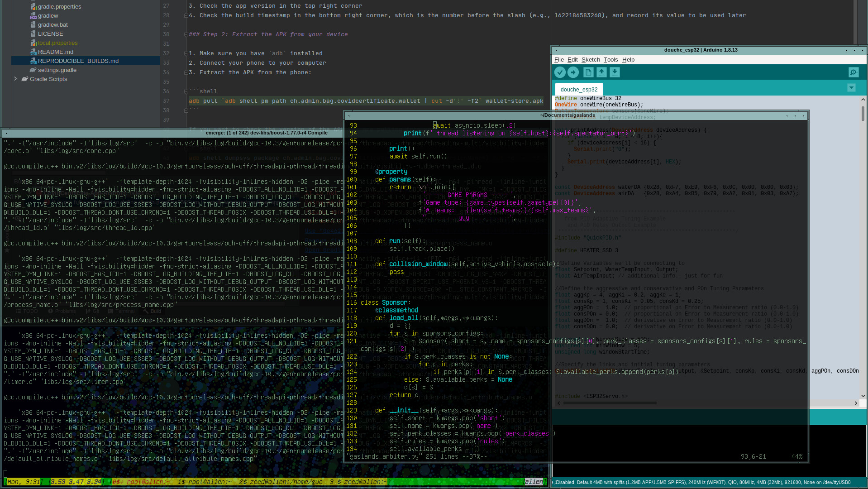Collapse the fold marker at line 34

pyautogui.click(x=186, y=72)
